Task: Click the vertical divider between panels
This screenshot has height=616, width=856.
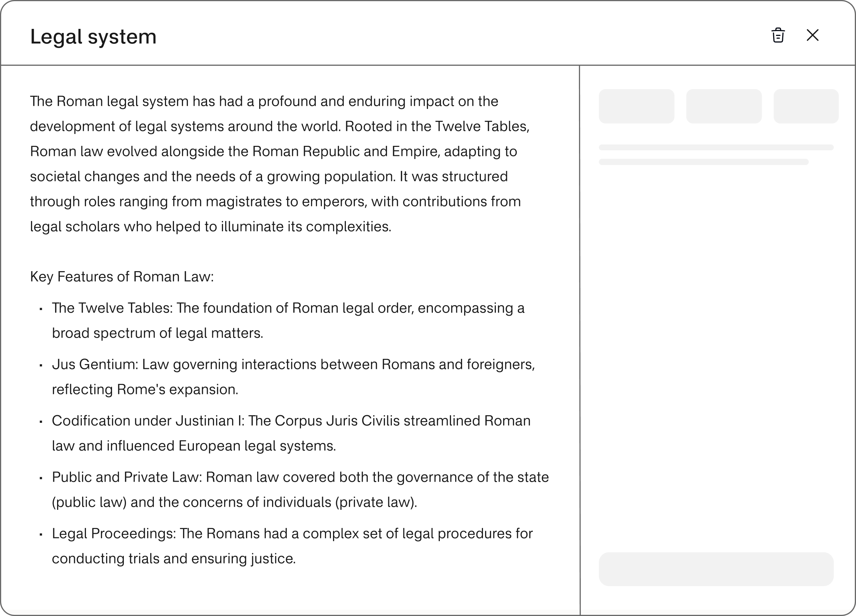Action: click(580, 340)
